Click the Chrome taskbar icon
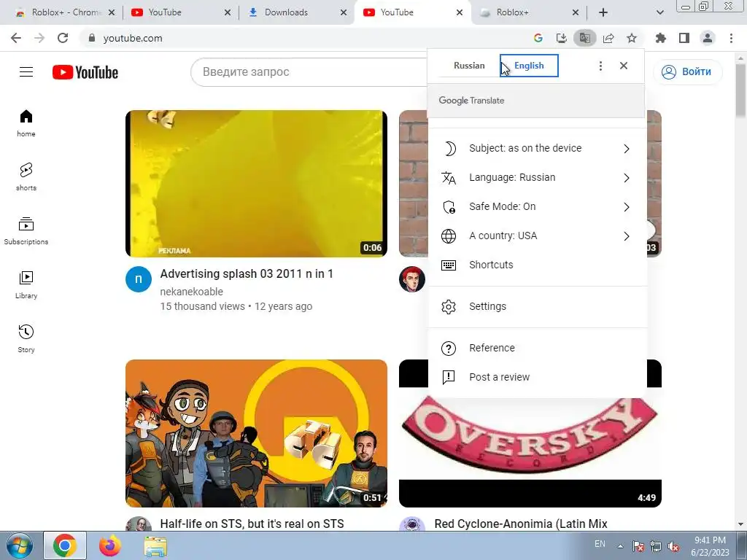 [x=65, y=545]
